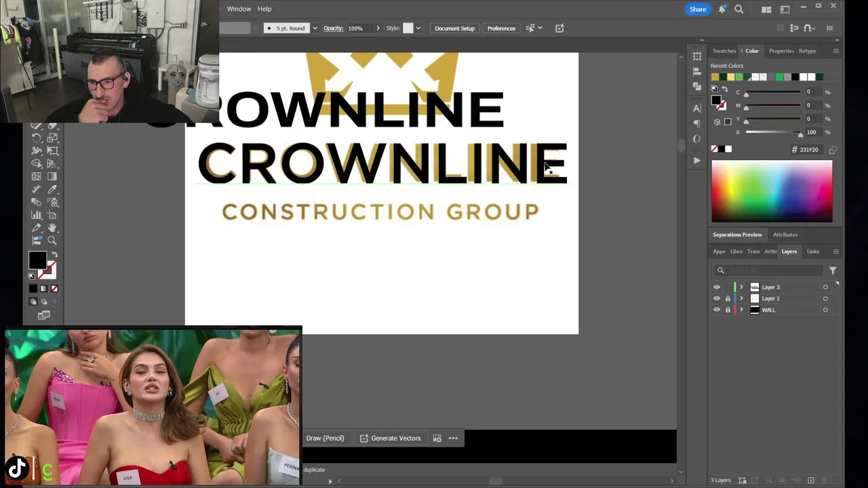
Task: Expand Layer 3 contents
Action: tap(741, 287)
